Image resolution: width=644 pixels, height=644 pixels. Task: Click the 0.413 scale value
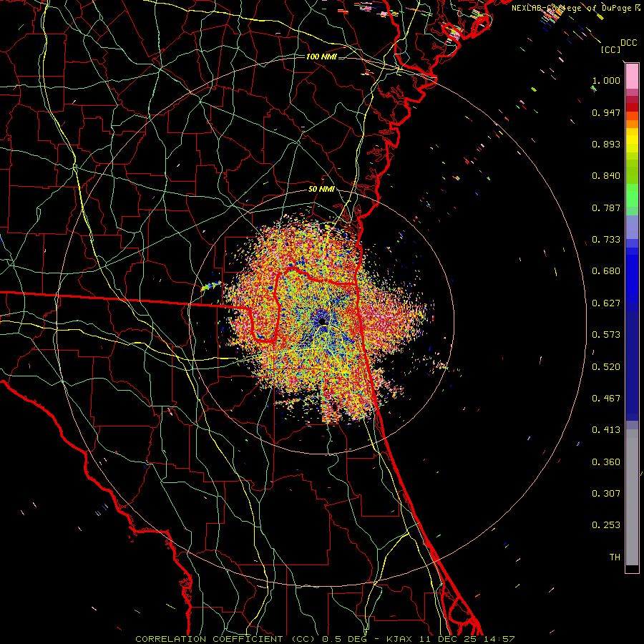(x=606, y=430)
